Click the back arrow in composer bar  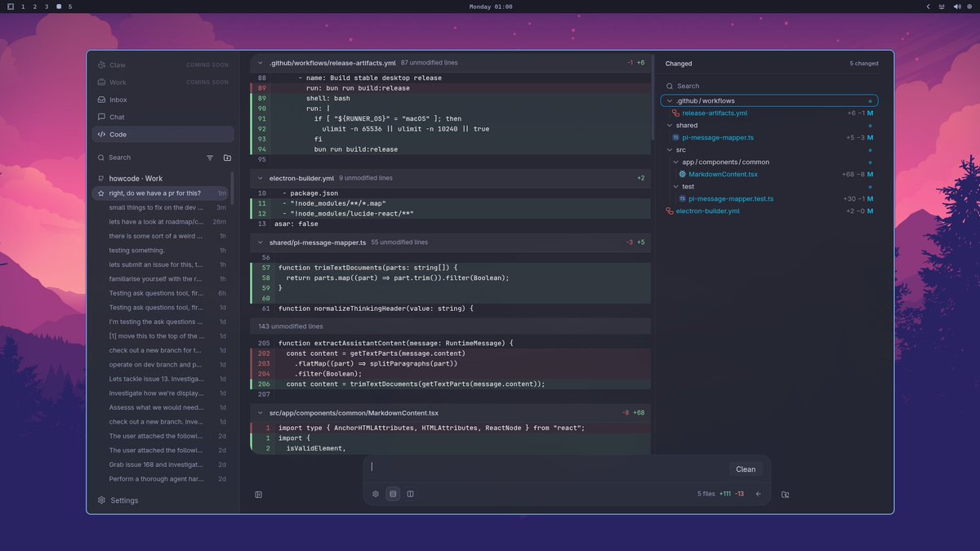click(x=758, y=494)
